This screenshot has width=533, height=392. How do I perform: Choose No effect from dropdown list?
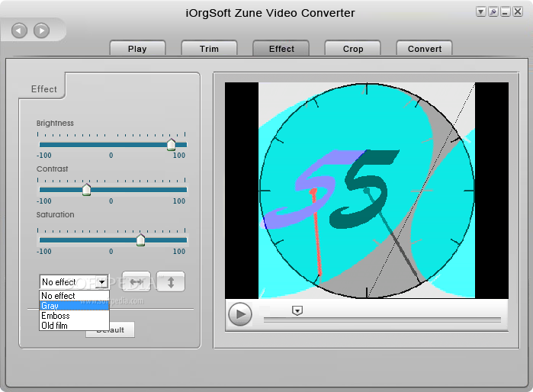[x=74, y=295]
